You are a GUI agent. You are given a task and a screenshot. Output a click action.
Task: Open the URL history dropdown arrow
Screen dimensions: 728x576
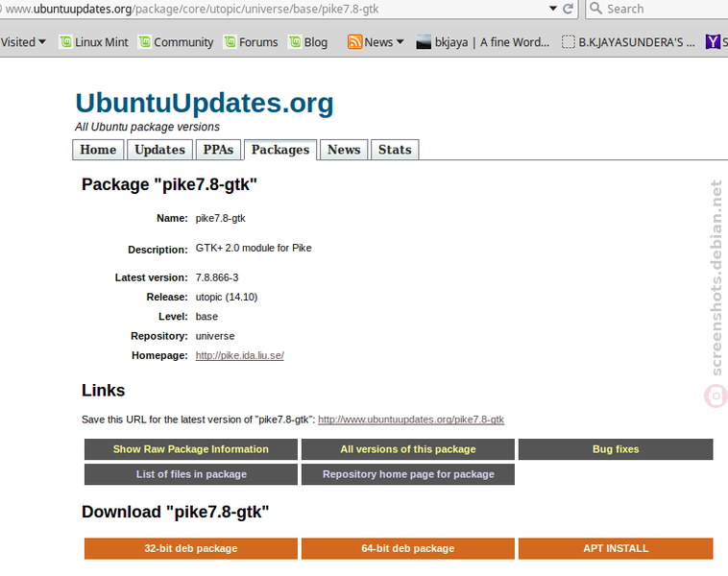[552, 9]
